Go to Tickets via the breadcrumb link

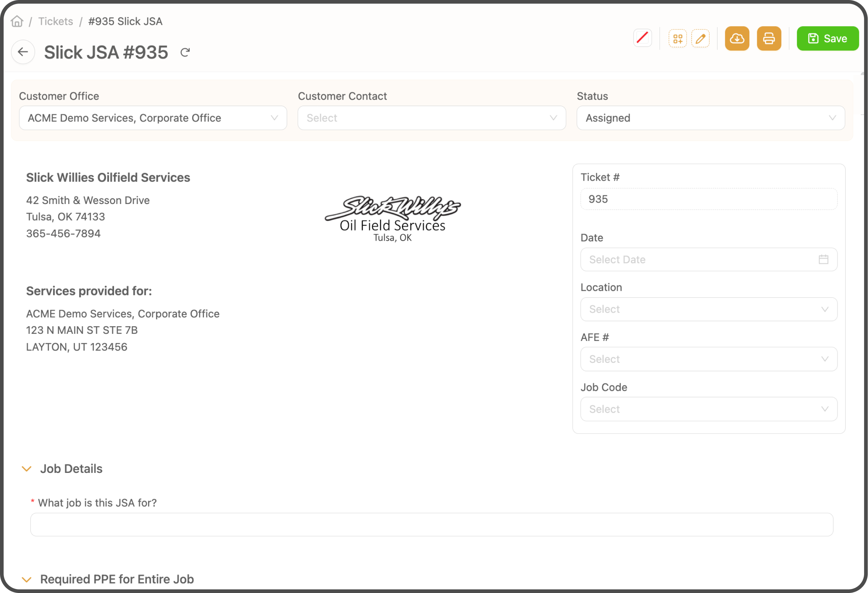point(55,21)
